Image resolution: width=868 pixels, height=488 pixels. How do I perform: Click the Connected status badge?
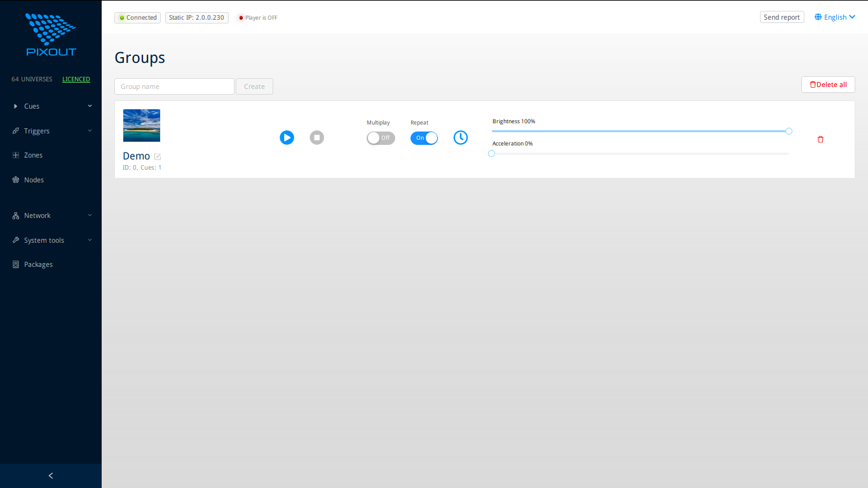(x=137, y=17)
